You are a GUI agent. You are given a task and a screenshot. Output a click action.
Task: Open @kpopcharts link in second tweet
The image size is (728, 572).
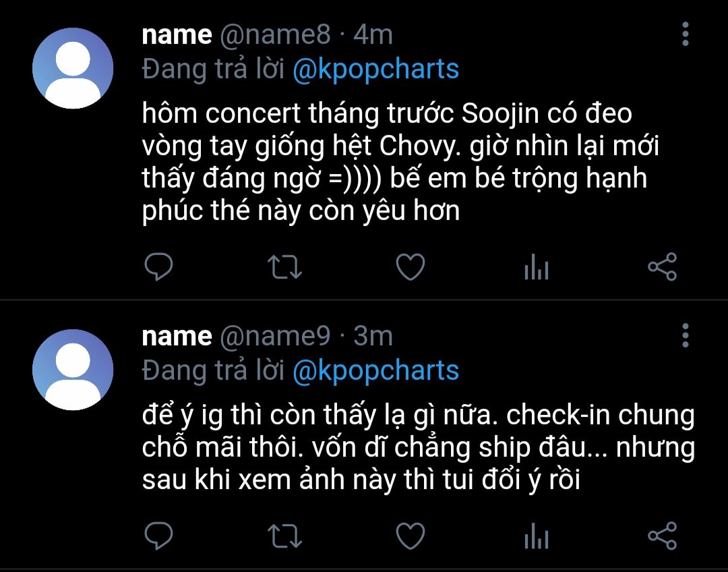[375, 370]
